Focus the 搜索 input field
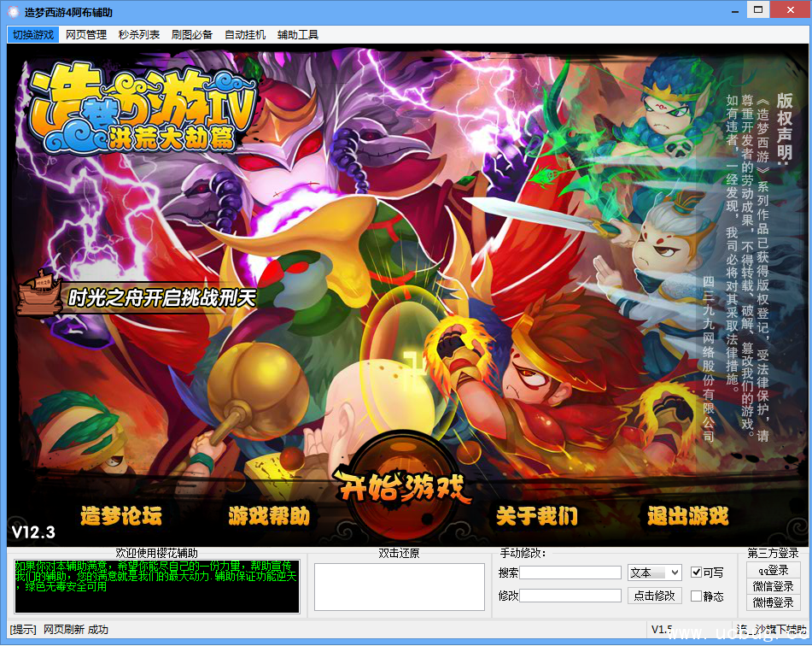This screenshot has height=646, width=812. [570, 573]
